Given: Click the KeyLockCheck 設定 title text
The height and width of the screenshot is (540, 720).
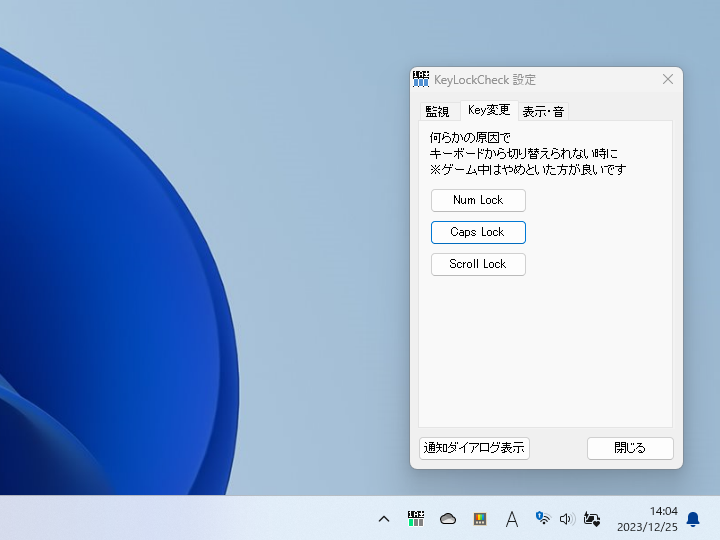Looking at the screenshot, I should [485, 80].
